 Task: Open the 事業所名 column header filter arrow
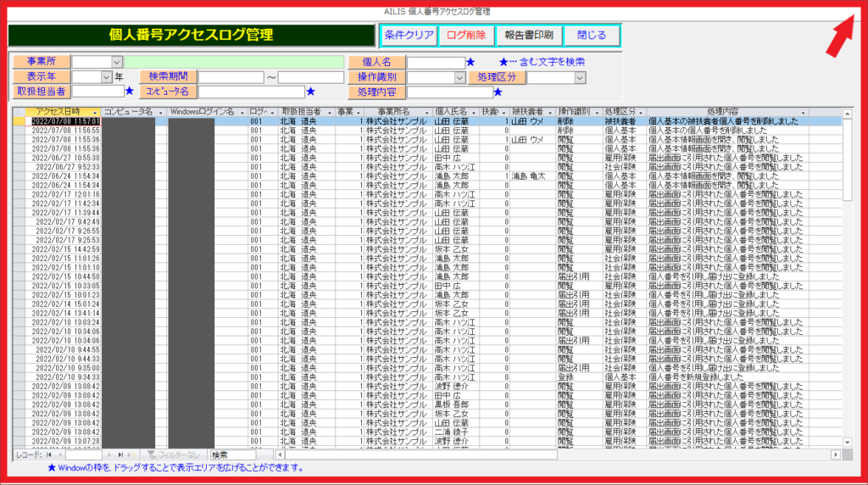click(428, 112)
